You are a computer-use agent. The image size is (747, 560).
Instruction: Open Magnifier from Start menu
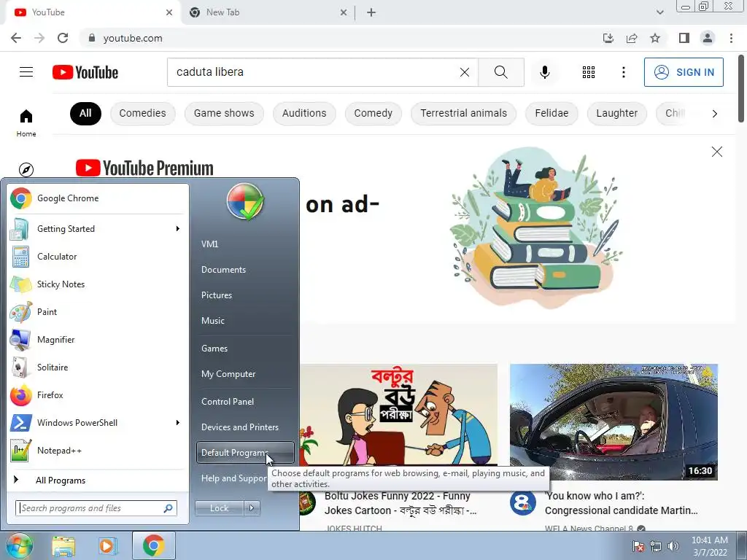pyautogui.click(x=98, y=340)
